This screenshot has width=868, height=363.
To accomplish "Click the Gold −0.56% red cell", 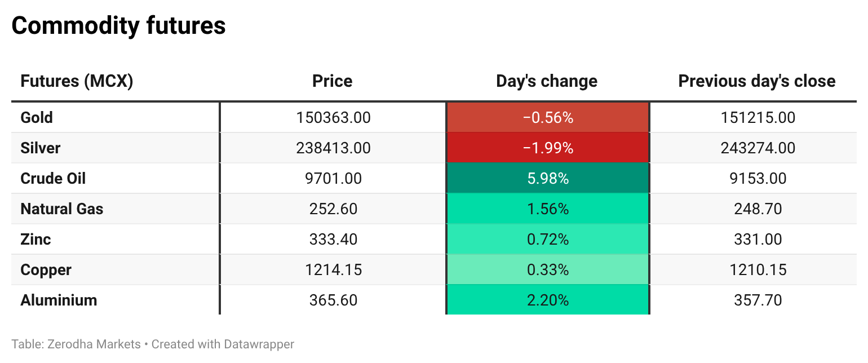I will click(x=547, y=118).
